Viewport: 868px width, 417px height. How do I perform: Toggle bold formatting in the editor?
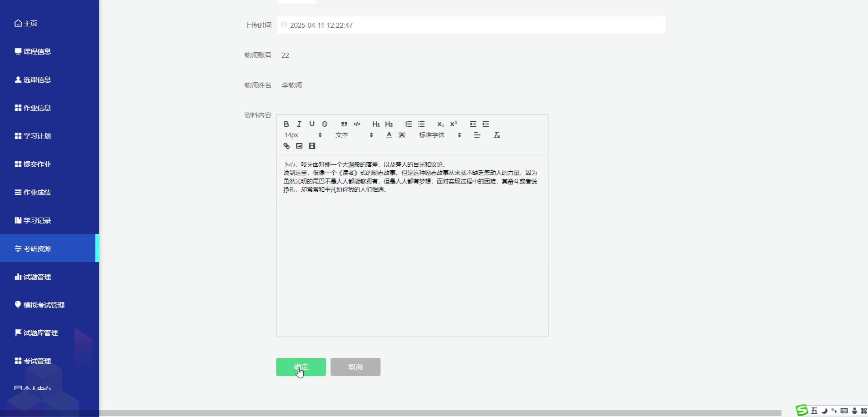pyautogui.click(x=286, y=124)
